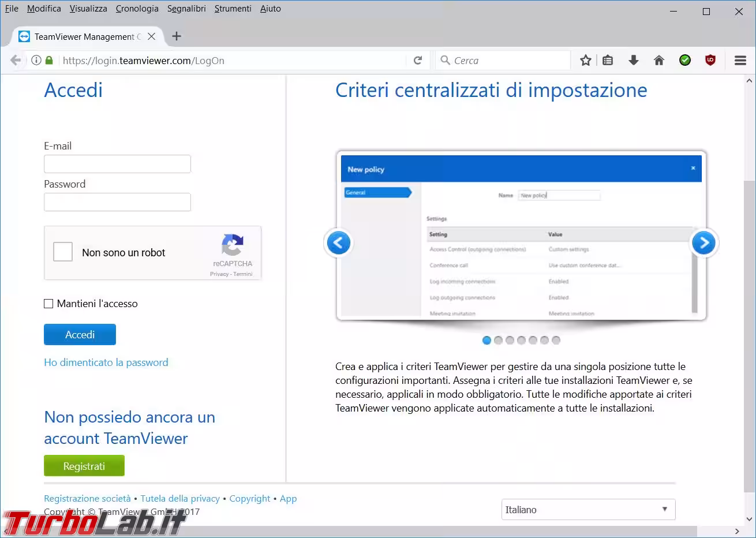Select the TeamViewer Management Console tab
Screen dimensions: 756x538
(x=88, y=36)
